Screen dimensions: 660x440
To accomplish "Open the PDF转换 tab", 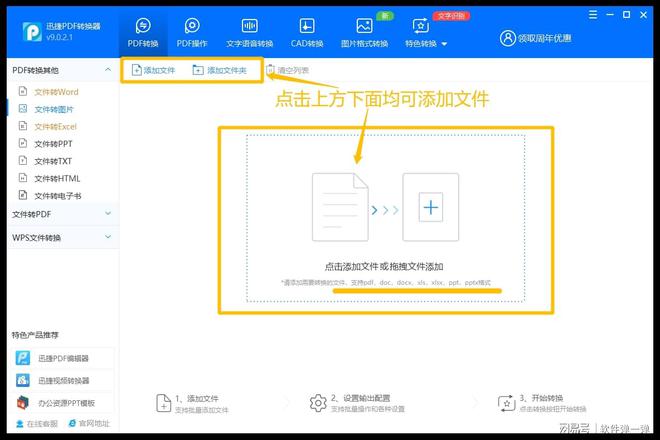I will pyautogui.click(x=143, y=32).
